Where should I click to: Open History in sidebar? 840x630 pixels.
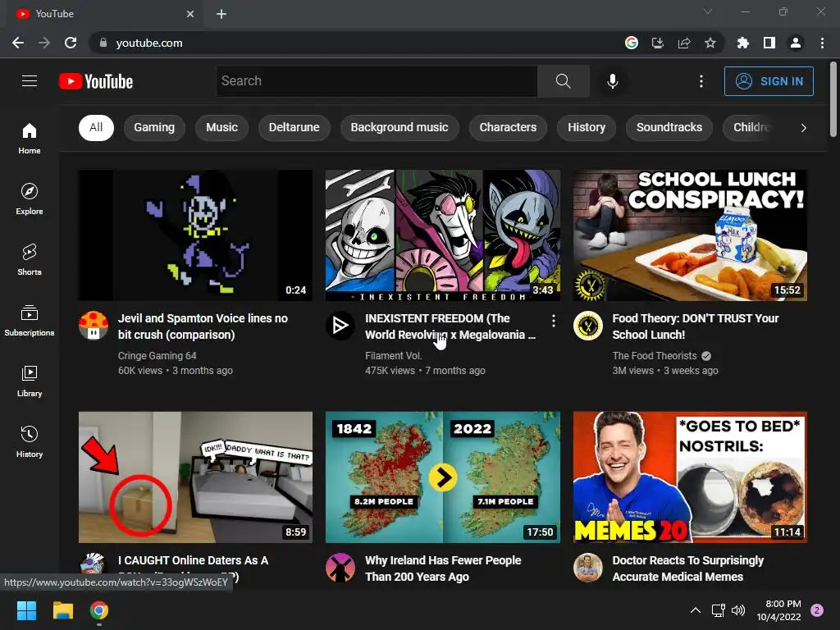tap(30, 441)
